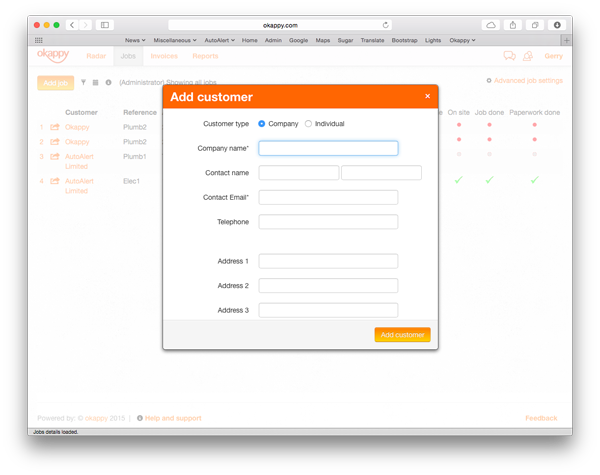Image resolution: width=600 pixels, height=475 pixels.
Task: Open the chat messages icon
Action: [x=509, y=56]
